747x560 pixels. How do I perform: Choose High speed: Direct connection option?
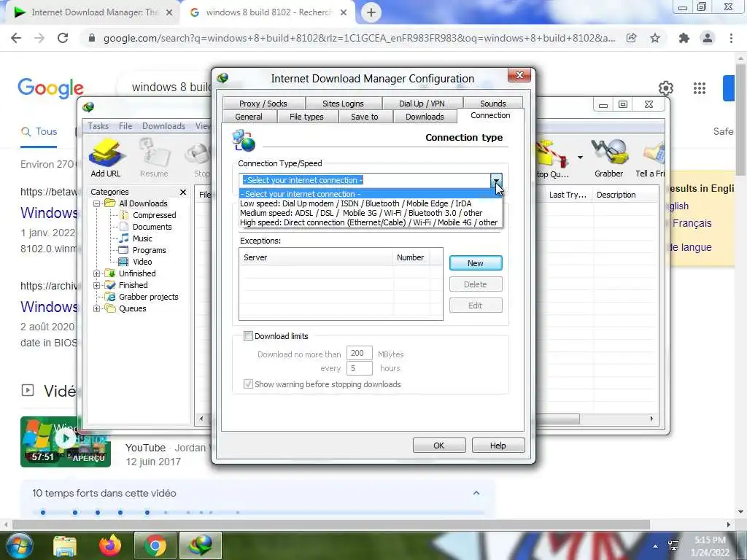370,222
